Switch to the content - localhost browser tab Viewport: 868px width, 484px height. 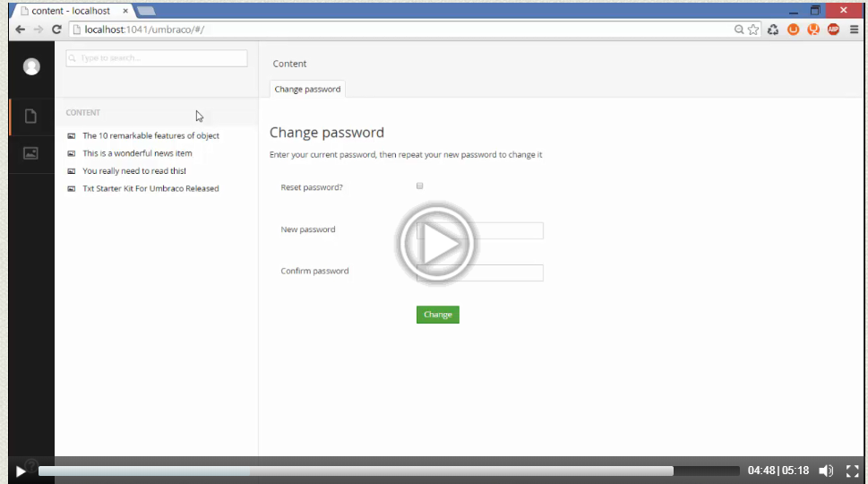pyautogui.click(x=70, y=11)
